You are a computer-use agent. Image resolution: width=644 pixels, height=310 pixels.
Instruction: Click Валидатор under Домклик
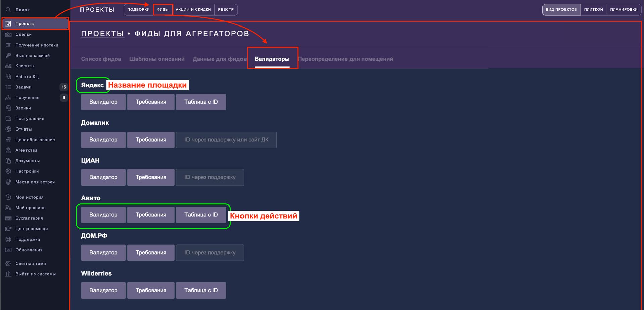(103, 140)
